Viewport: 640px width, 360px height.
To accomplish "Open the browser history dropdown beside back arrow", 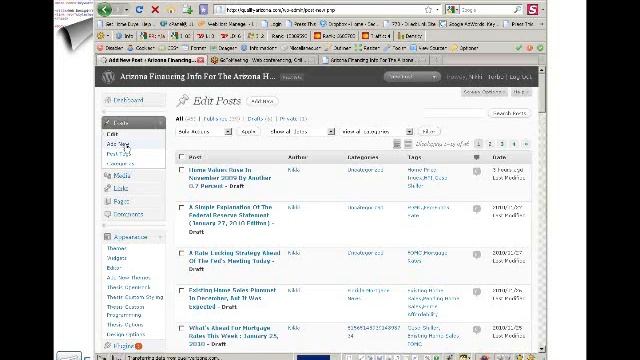I will click(127, 9).
